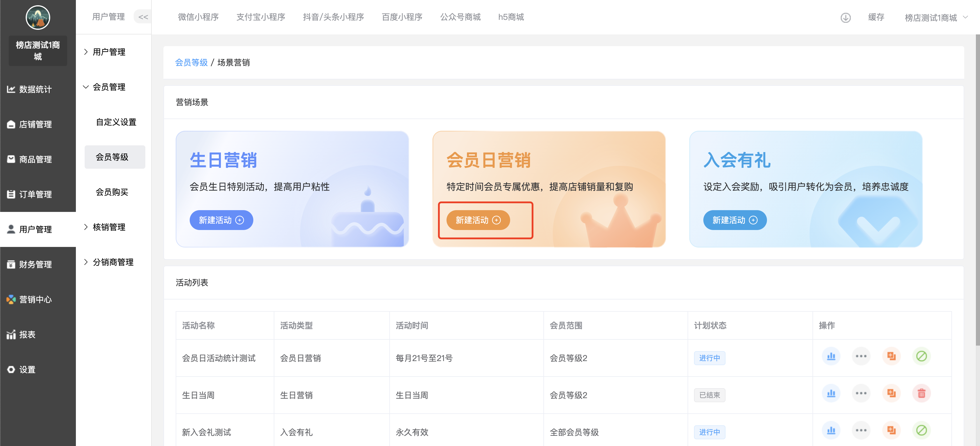View statistics for 生日当周 activity
Image resolution: width=980 pixels, height=446 pixels.
[x=831, y=393]
